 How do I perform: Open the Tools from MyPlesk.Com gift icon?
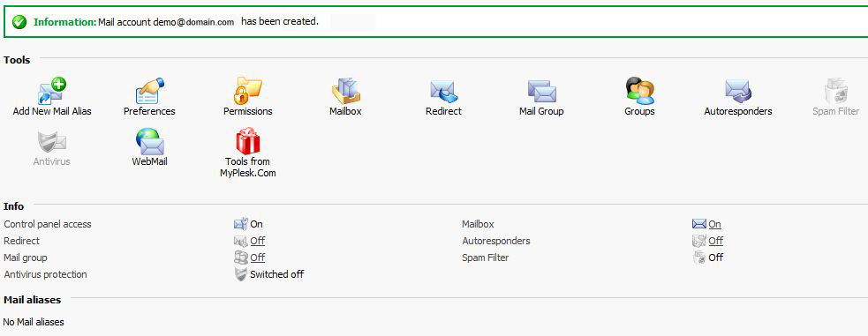point(247,141)
